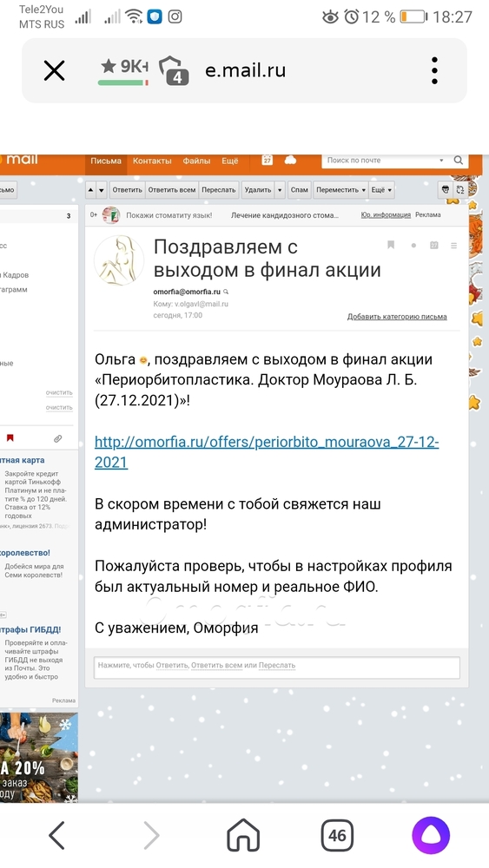This screenshot has height=868, width=489.
Task: Open the calendar icon showing 27
Action: tap(268, 160)
